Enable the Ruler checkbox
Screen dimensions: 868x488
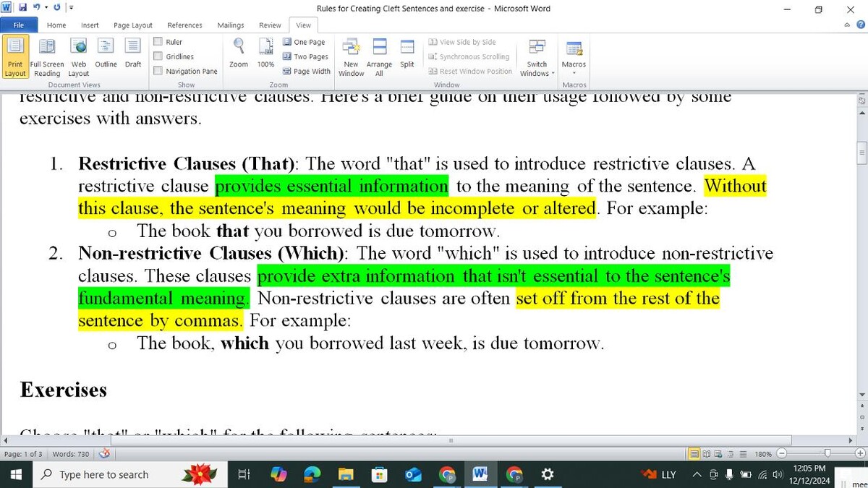coord(158,42)
